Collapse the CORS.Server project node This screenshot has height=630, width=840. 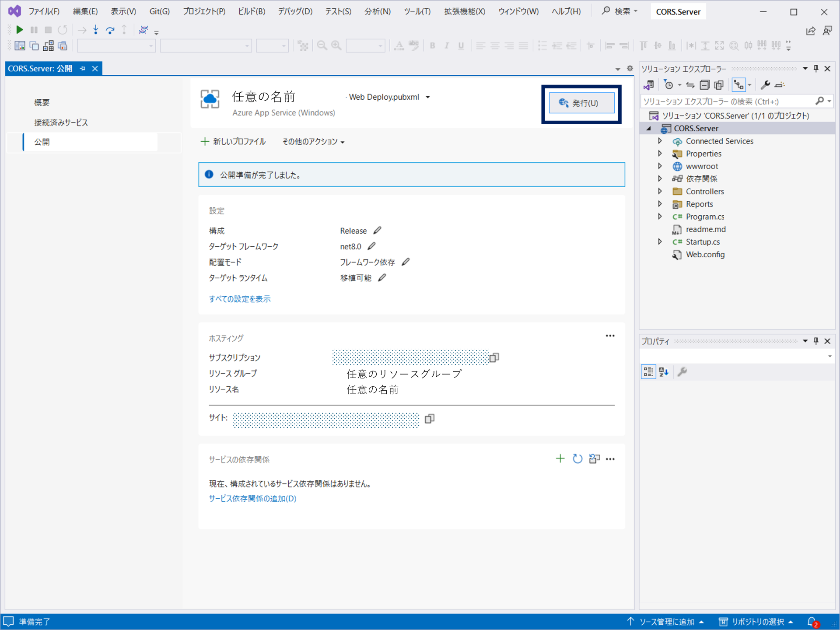point(649,128)
